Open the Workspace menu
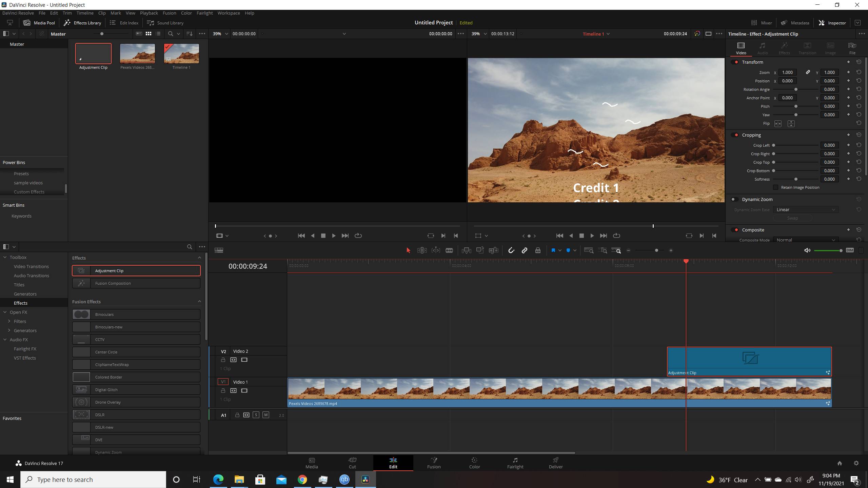 coord(229,13)
